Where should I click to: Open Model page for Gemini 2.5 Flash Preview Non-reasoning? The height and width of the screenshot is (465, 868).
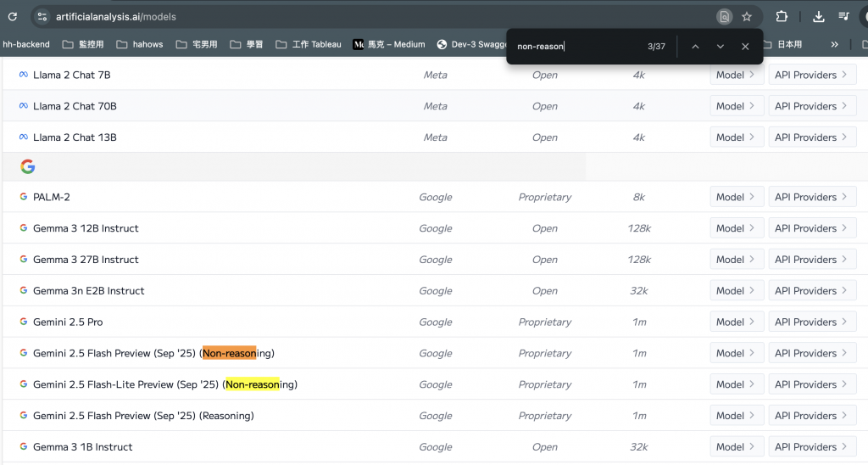pyautogui.click(x=737, y=353)
